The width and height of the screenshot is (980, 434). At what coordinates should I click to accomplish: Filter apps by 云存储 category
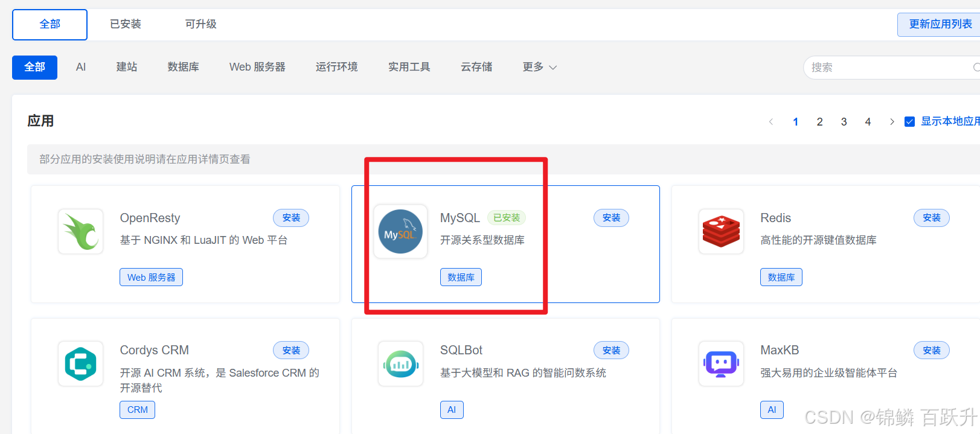coord(476,67)
